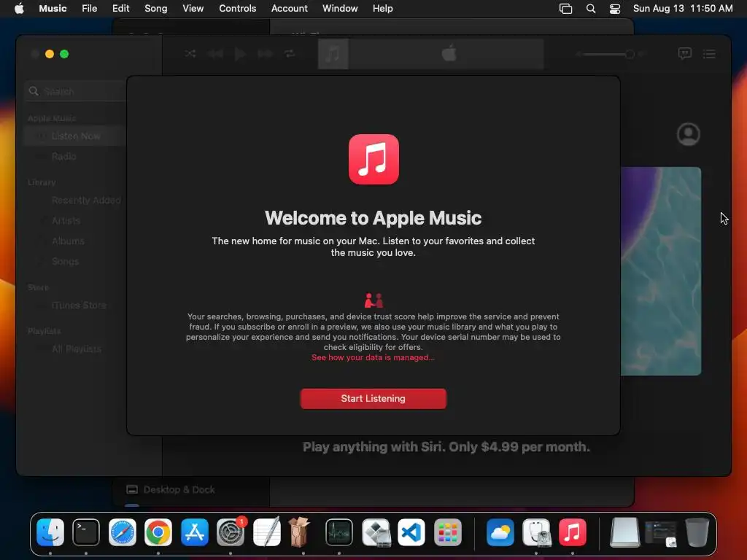Open TextEdit from the Dock
This screenshot has width=747, height=560.
267,532
